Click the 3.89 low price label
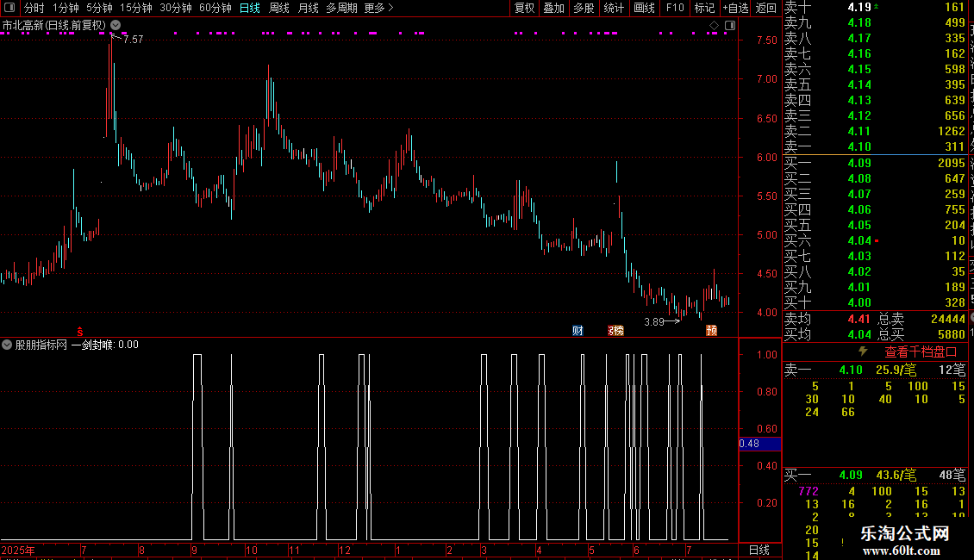Screen dimensions: 974x560 pyautogui.click(x=654, y=321)
